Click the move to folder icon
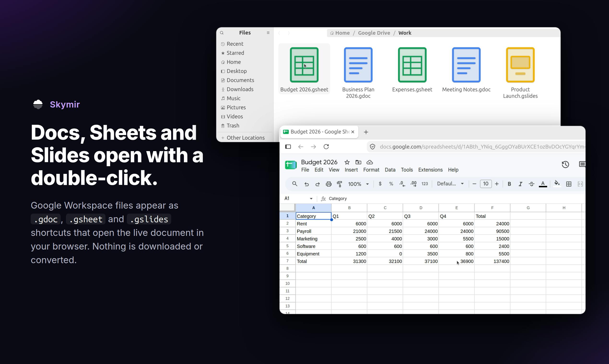Viewport: 609px width, 364px height. click(x=358, y=162)
